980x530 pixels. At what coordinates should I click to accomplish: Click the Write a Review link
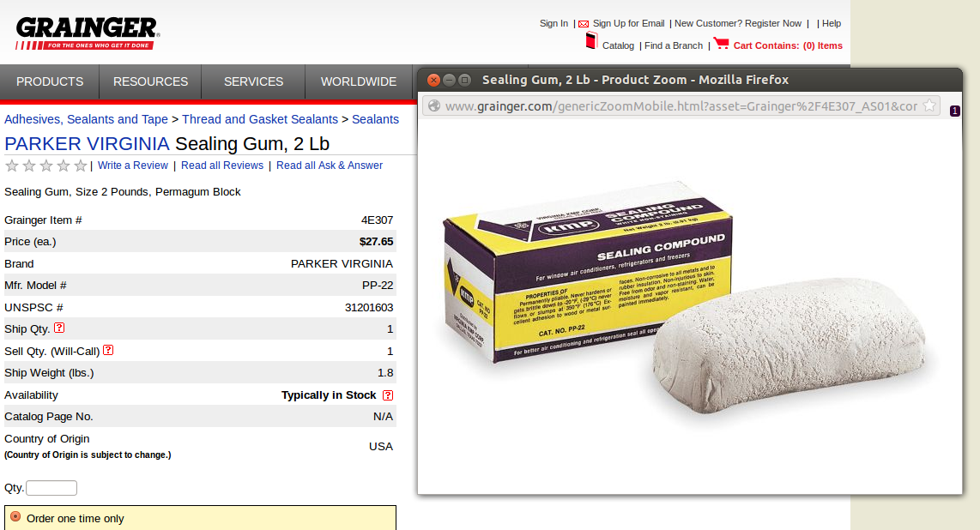click(x=132, y=166)
